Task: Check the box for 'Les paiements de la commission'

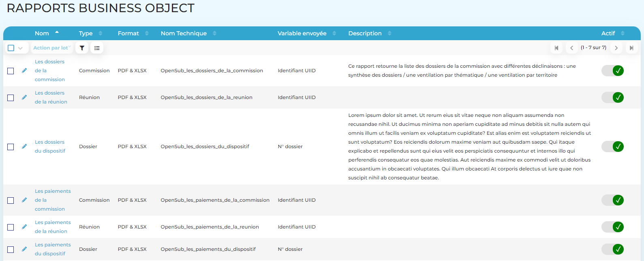Action: [11, 201]
